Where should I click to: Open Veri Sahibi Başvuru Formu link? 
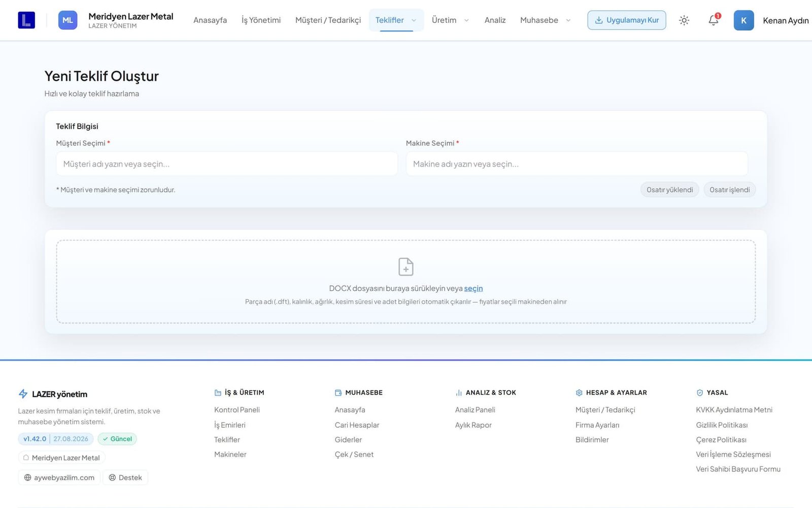pos(738,469)
